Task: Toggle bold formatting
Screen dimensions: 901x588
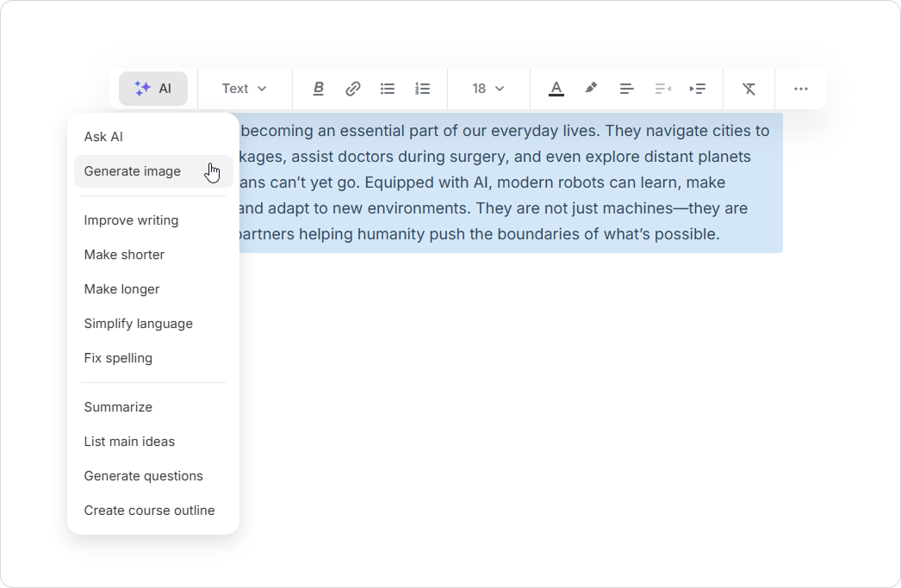Action: click(319, 89)
